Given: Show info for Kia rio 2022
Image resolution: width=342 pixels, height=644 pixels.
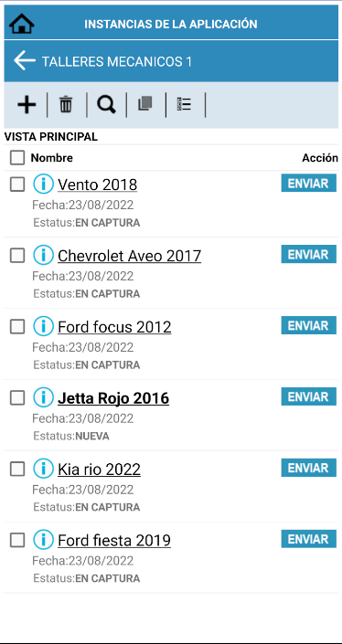Looking at the screenshot, I should pos(43,469).
